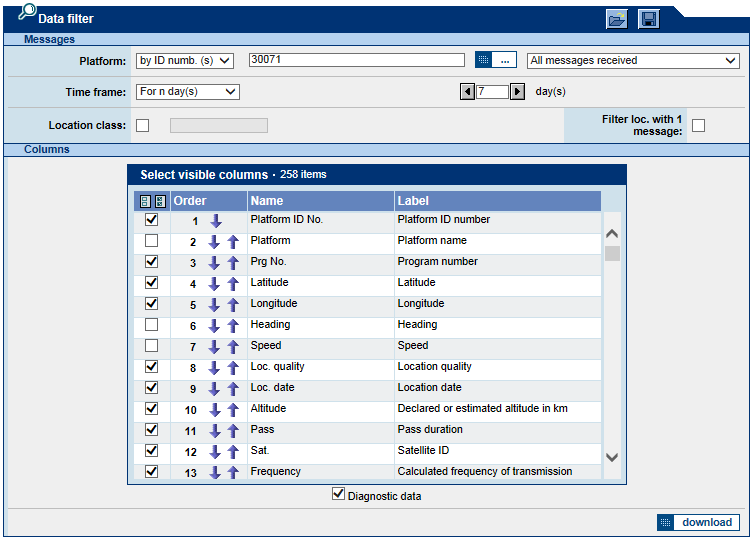753x540 pixels.
Task: Open 'For n day(s)' time frame dropdown
Action: click(x=188, y=92)
